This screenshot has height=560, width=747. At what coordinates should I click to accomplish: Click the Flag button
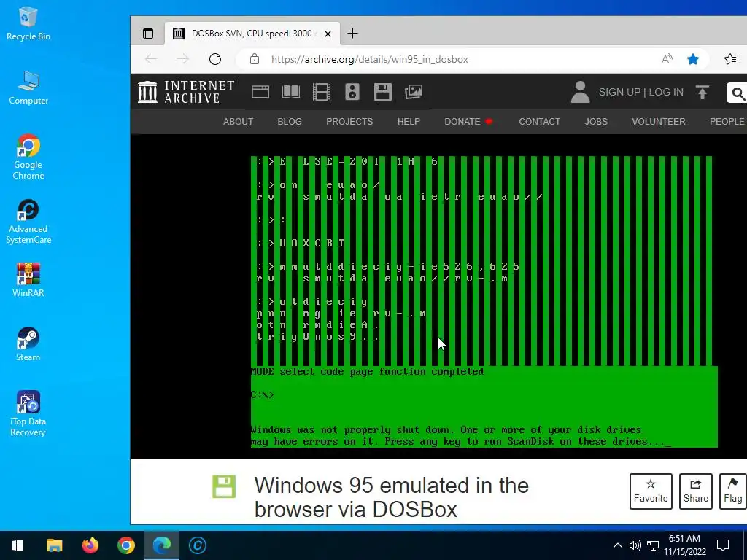pos(732,491)
